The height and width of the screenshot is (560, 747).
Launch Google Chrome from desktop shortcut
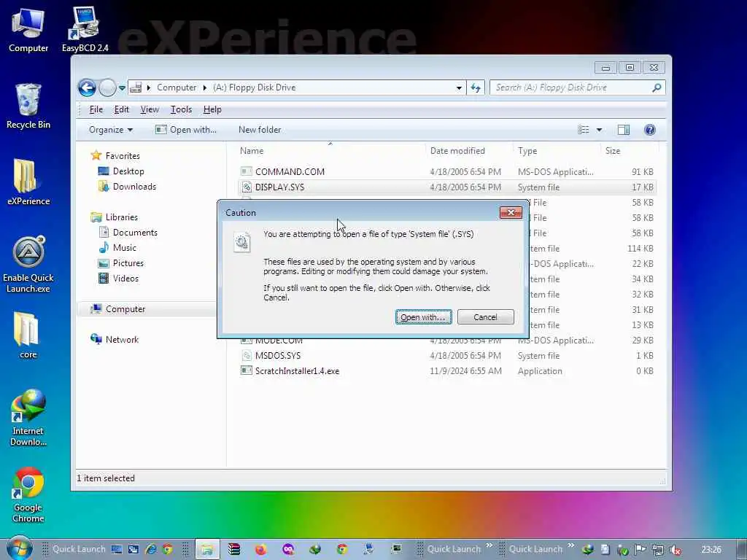pyautogui.click(x=28, y=495)
